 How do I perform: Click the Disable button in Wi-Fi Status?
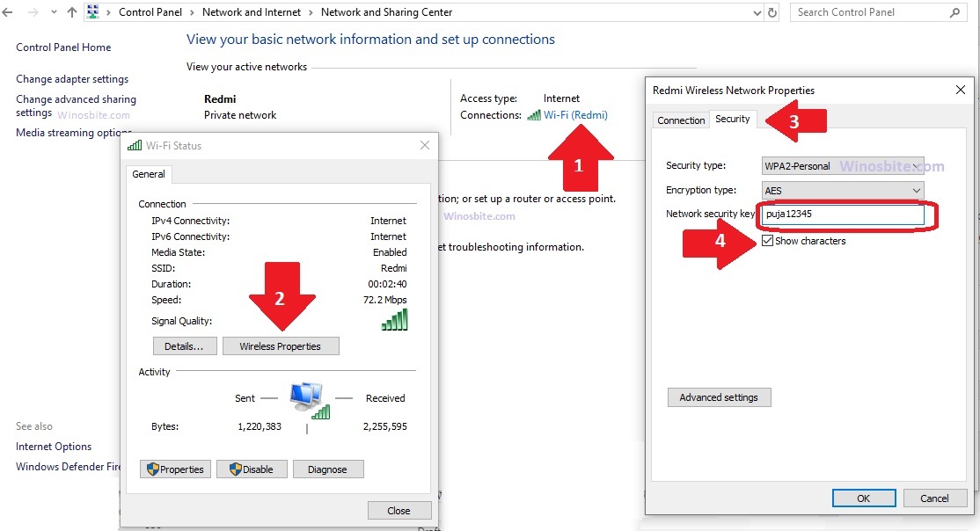click(252, 469)
